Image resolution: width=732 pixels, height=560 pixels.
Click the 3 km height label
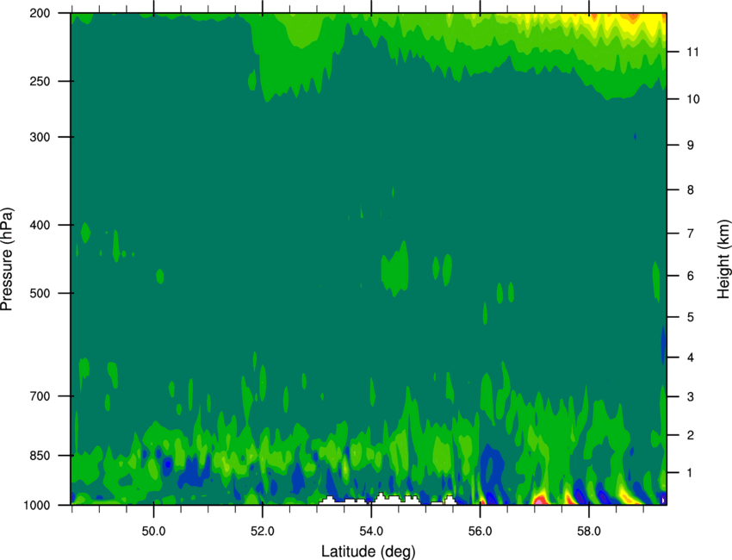691,397
